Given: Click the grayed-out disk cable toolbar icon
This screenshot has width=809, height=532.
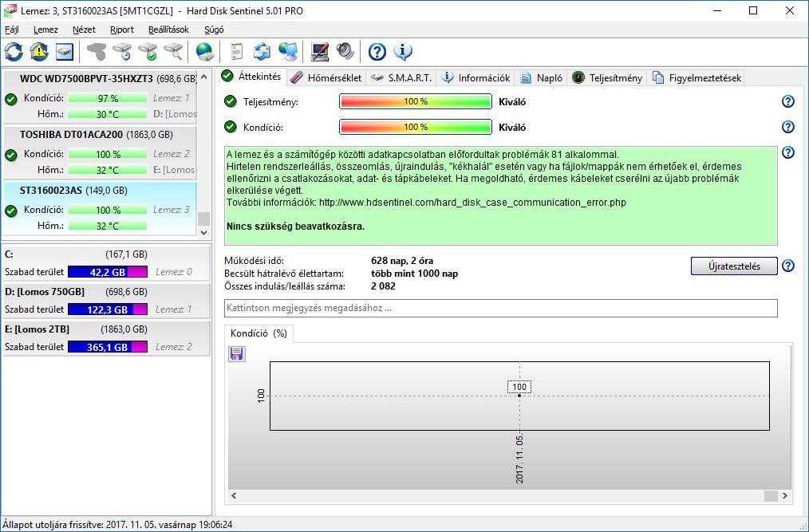Looking at the screenshot, I should [x=97, y=52].
